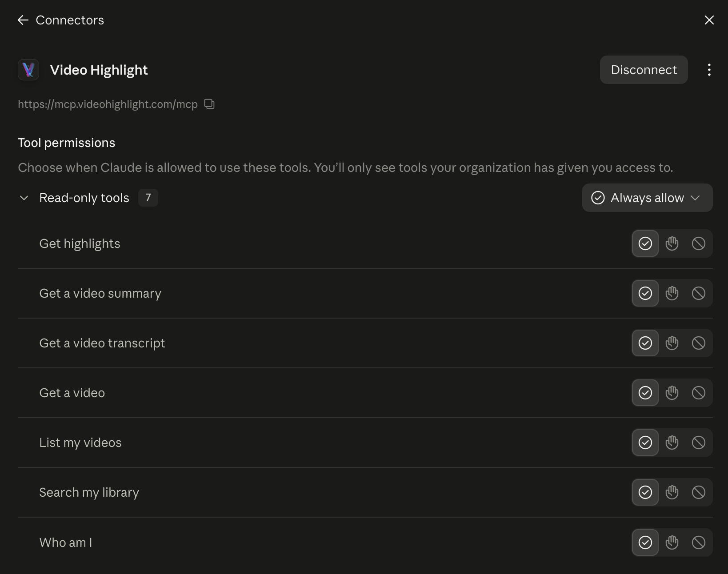Block the Get a video transcript tool
The width and height of the screenshot is (728, 574).
tap(698, 343)
